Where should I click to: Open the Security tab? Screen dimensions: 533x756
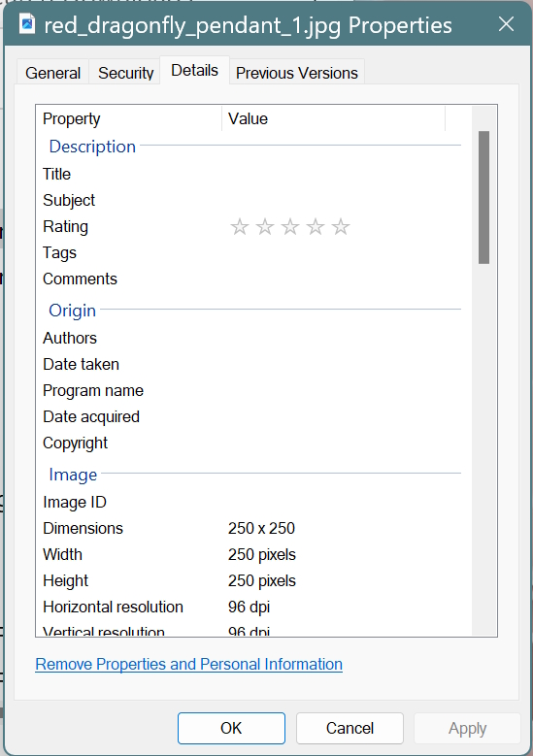[125, 73]
